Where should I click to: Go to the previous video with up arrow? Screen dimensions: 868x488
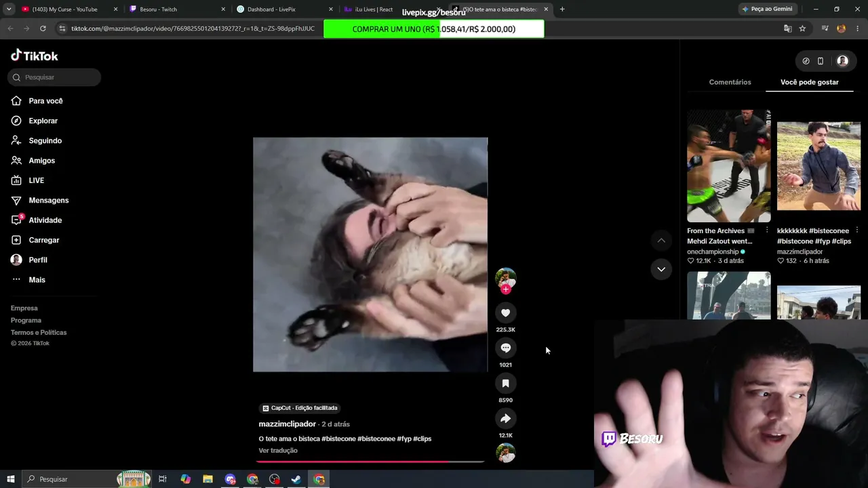(x=661, y=240)
